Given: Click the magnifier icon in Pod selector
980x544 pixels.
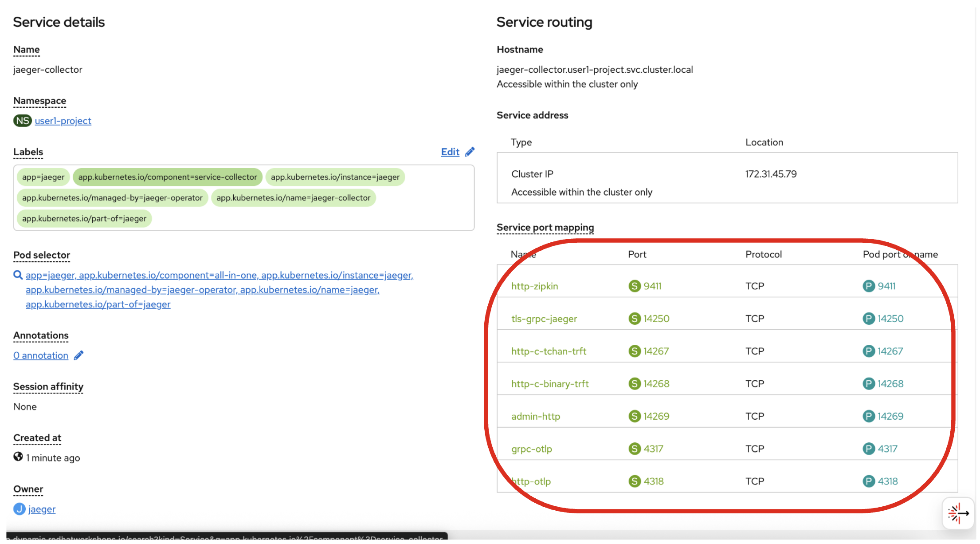Looking at the screenshot, I should (18, 276).
